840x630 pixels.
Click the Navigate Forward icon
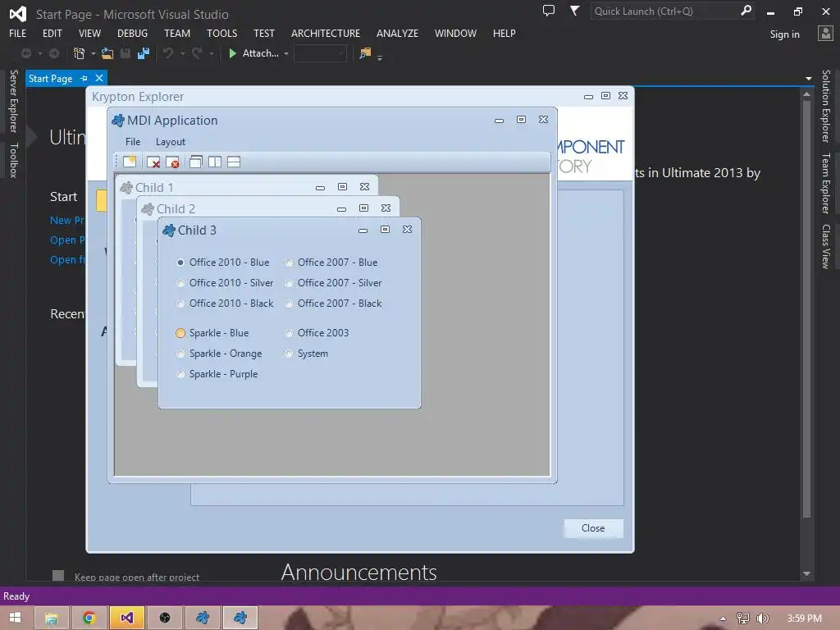54,53
